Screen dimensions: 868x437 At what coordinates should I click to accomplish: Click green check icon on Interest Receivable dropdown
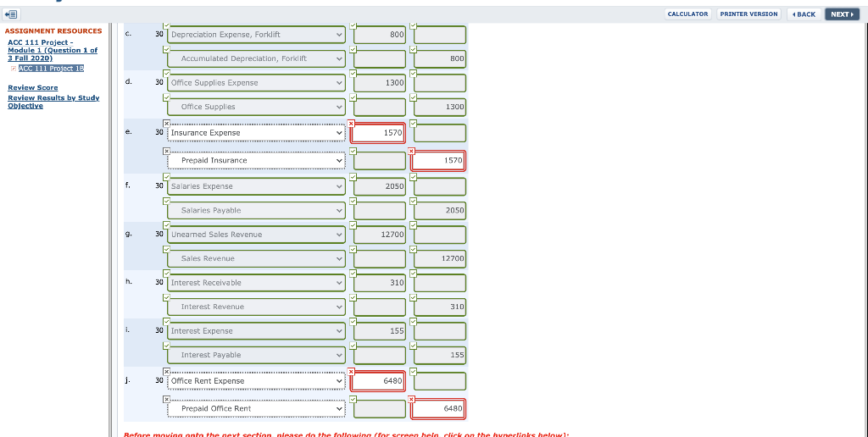(x=167, y=274)
